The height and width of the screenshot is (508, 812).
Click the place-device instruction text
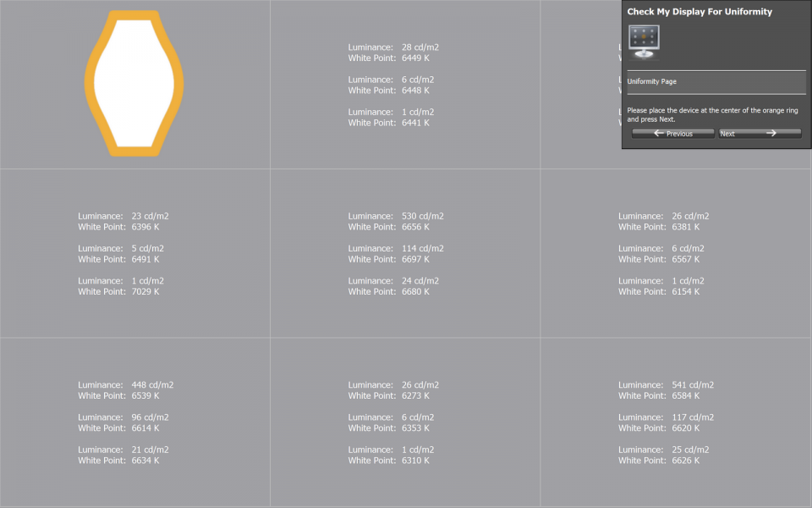coord(710,115)
